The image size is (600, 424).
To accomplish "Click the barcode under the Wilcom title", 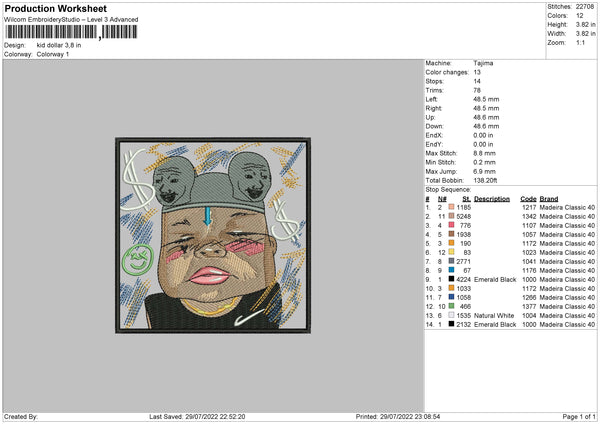I will point(71,32).
